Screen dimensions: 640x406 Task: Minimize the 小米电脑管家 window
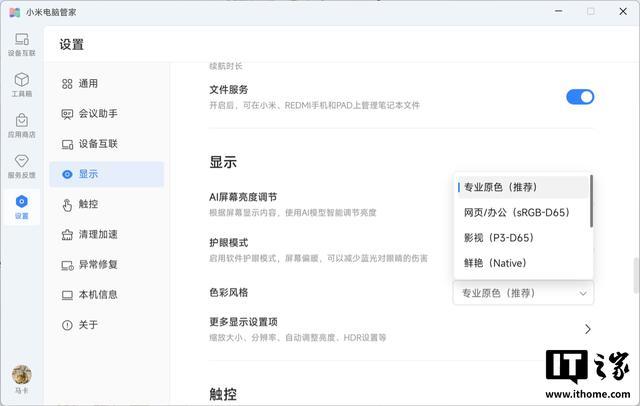[558, 11]
